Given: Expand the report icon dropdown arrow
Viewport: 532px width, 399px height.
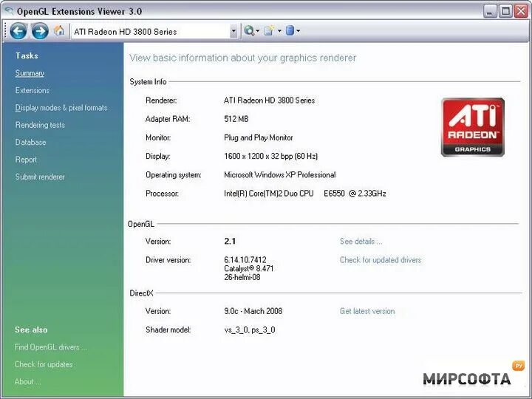Looking at the screenshot, I should point(279,31).
